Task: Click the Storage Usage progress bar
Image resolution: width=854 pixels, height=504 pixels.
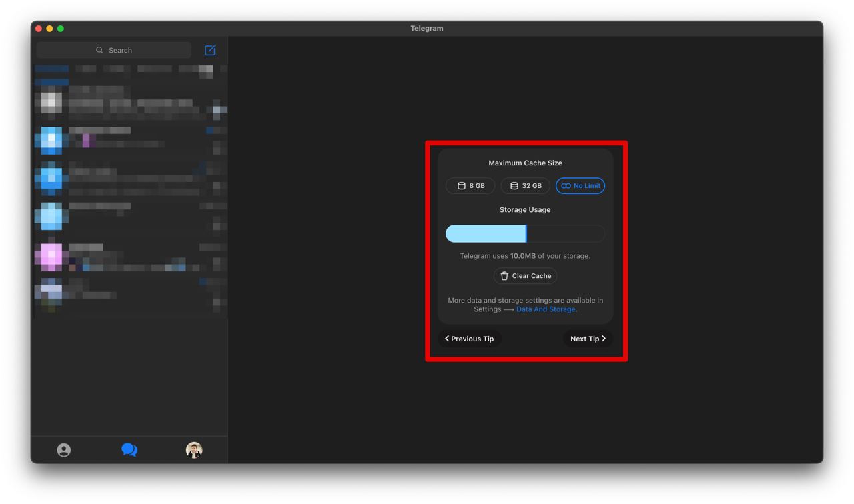Action: click(526, 233)
